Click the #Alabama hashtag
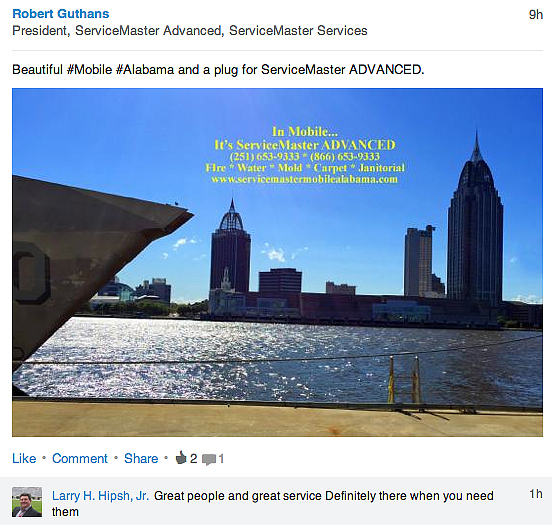 (145, 70)
